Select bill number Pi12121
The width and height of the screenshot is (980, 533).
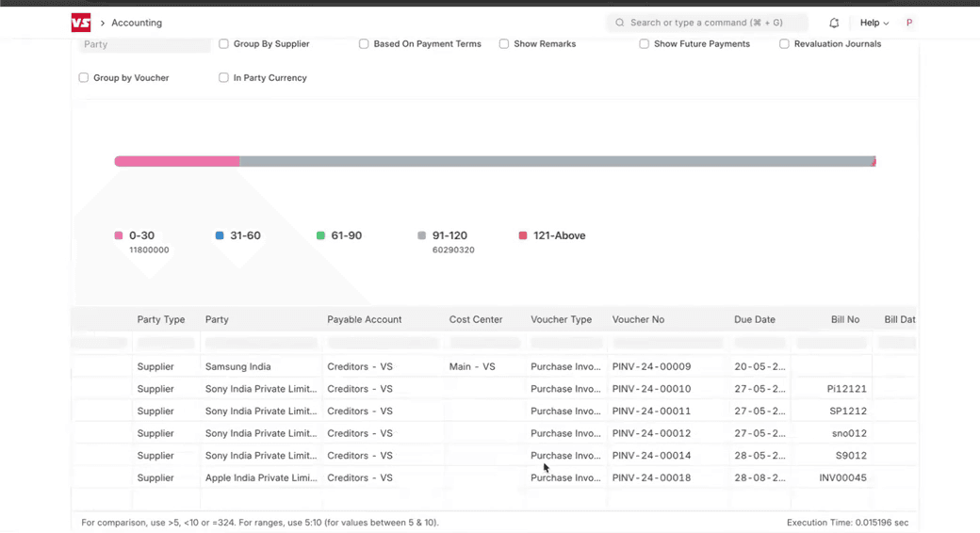point(846,389)
